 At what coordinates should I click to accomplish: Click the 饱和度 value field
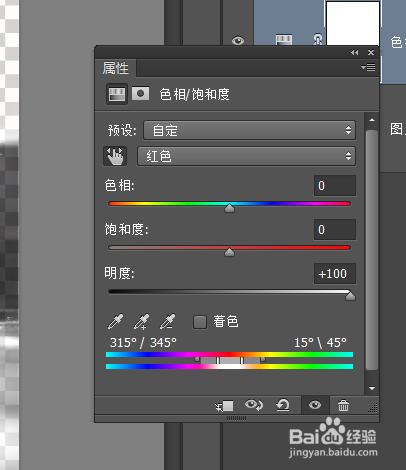(x=335, y=230)
